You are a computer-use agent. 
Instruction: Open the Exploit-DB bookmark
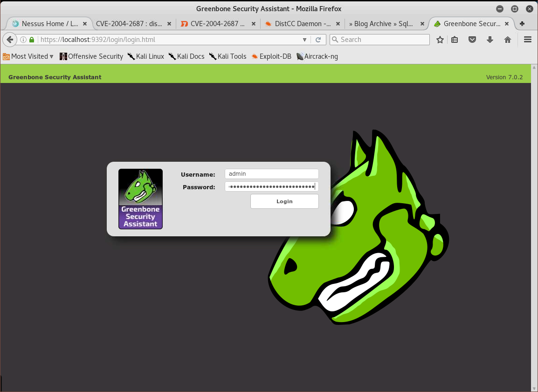coord(271,56)
